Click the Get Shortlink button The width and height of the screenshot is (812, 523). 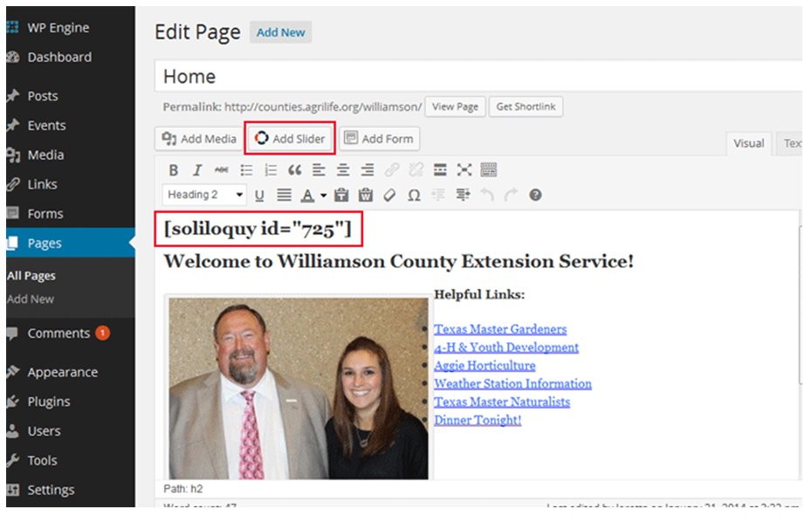tap(526, 107)
